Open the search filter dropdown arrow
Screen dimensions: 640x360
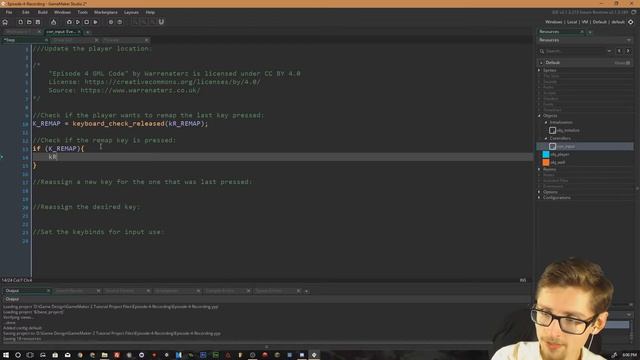coord(609,51)
